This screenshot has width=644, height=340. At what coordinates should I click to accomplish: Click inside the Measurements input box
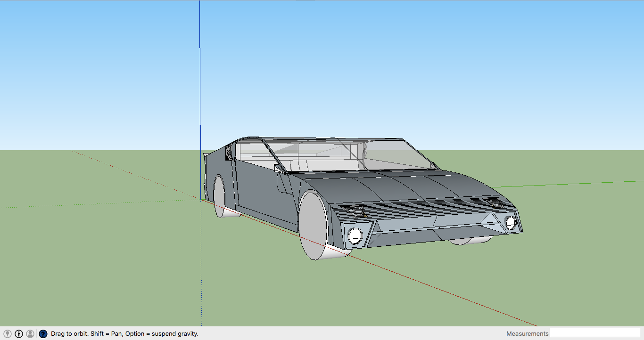pyautogui.click(x=595, y=333)
